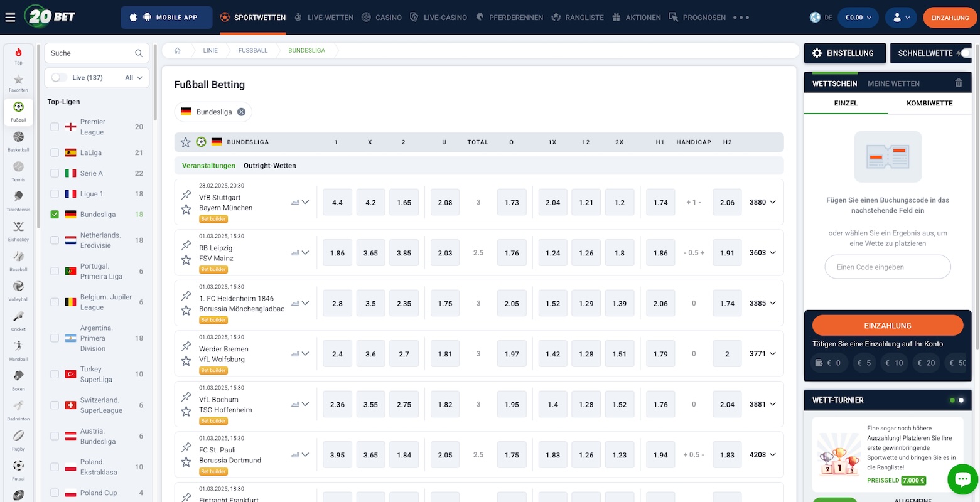The width and height of the screenshot is (980, 502).
Task: Select Handball sport icon
Action: coord(18,350)
